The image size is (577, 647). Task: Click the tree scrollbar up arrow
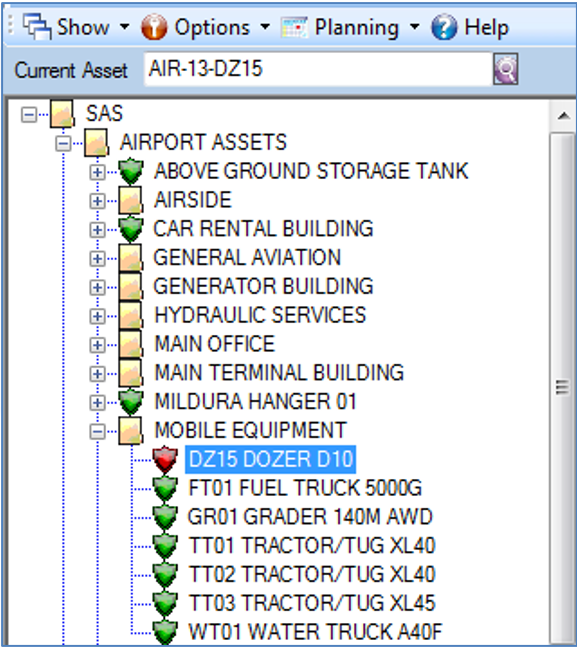click(563, 116)
